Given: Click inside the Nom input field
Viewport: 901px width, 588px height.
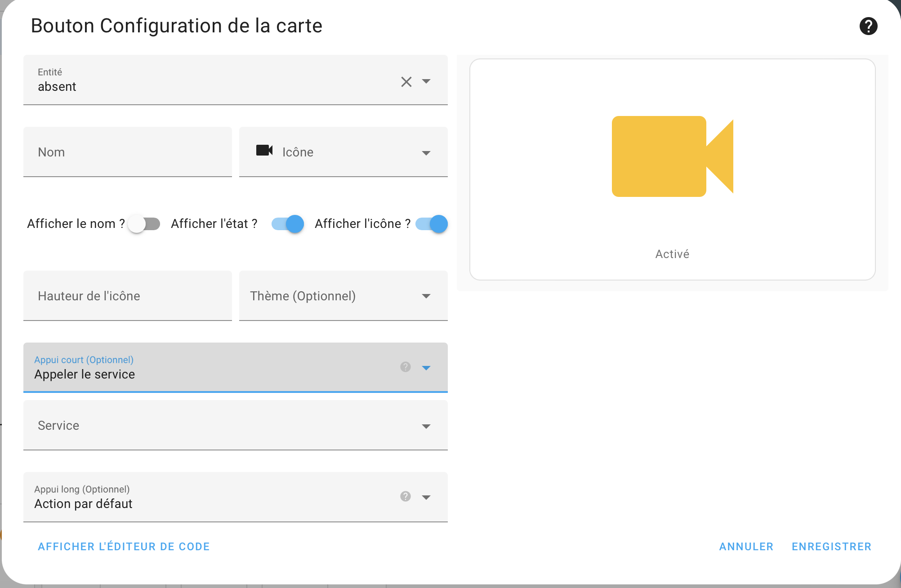Looking at the screenshot, I should [x=127, y=152].
